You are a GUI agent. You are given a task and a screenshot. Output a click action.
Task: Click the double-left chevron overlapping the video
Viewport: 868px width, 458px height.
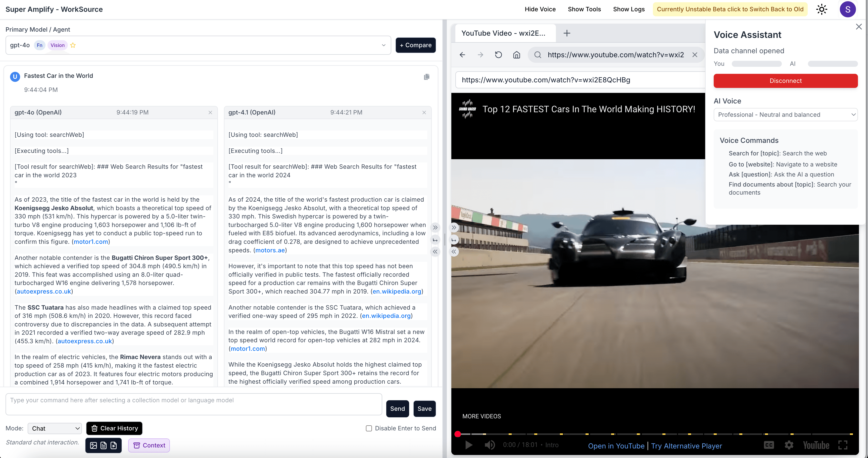454,252
